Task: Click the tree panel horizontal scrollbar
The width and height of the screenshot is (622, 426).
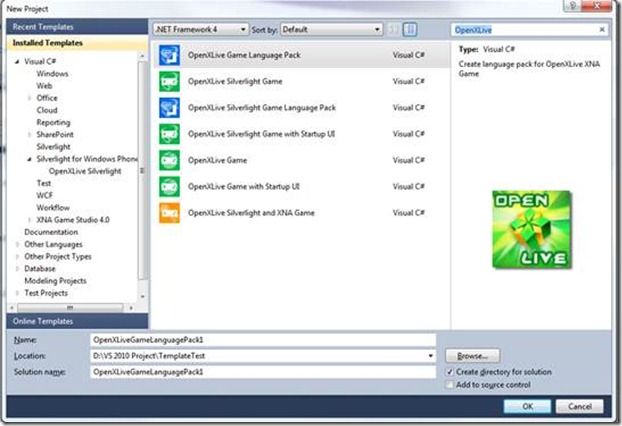Action: [x=70, y=307]
